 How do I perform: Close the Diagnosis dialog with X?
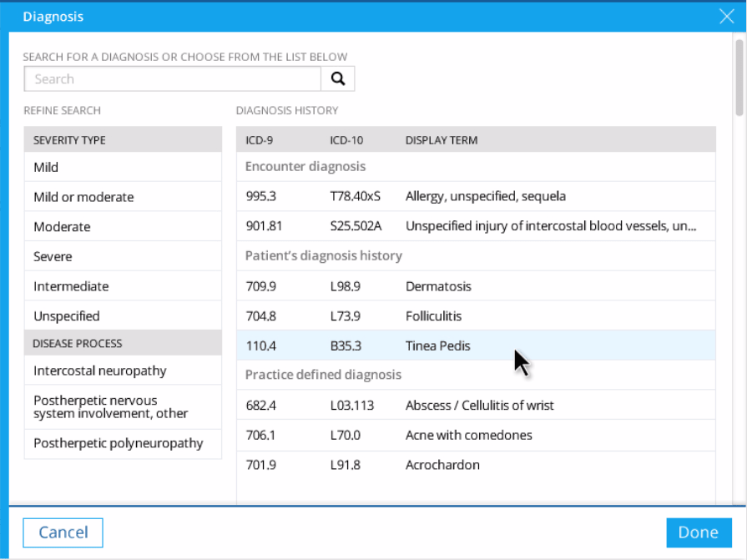coord(726,16)
